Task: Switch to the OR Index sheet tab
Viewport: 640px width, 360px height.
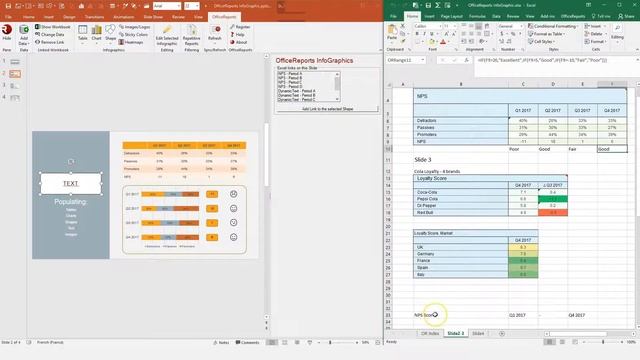Action: 430,333
